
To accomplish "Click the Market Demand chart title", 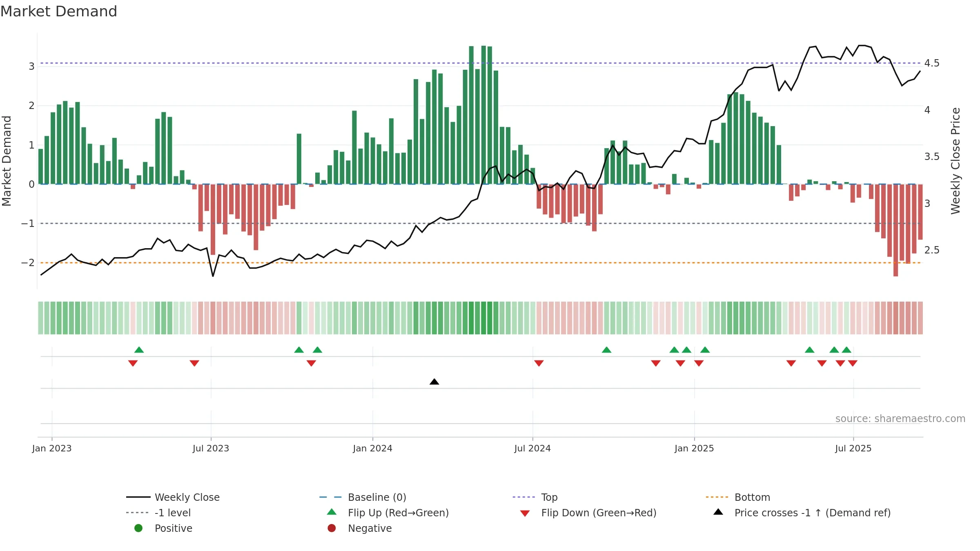I will coord(59,11).
